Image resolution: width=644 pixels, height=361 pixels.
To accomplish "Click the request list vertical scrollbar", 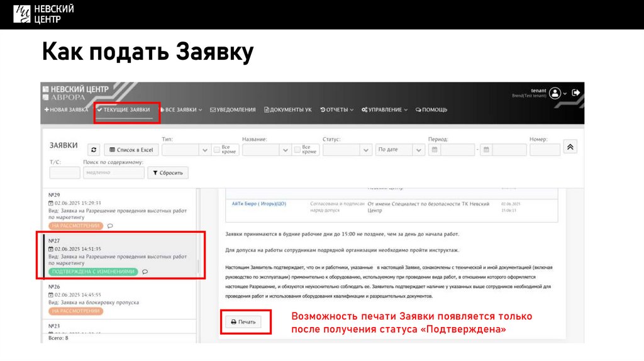I will coord(198,265).
